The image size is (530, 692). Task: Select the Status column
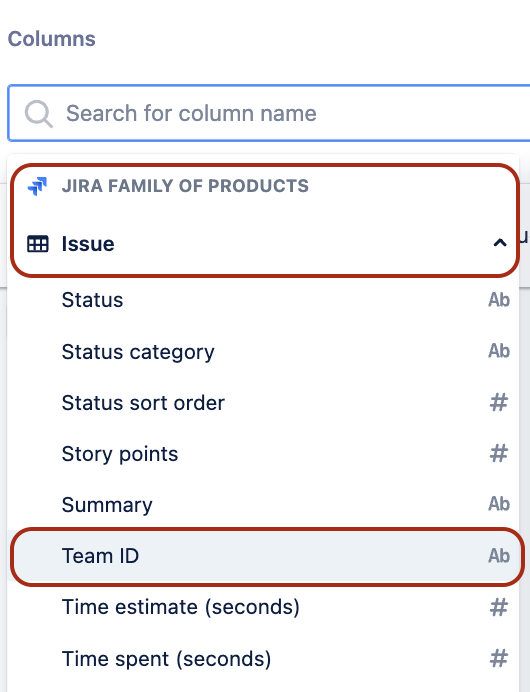coord(263,300)
